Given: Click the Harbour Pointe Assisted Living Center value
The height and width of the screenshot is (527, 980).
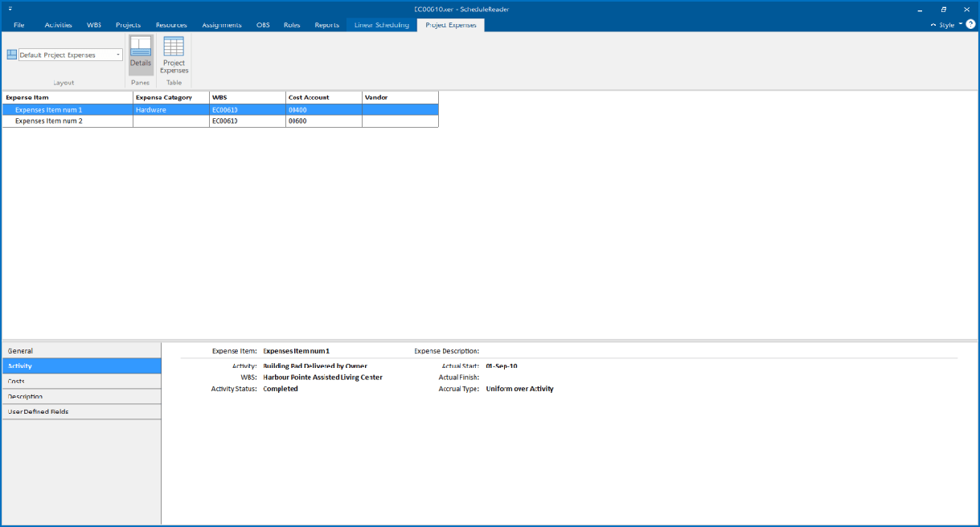Looking at the screenshot, I should (322, 377).
